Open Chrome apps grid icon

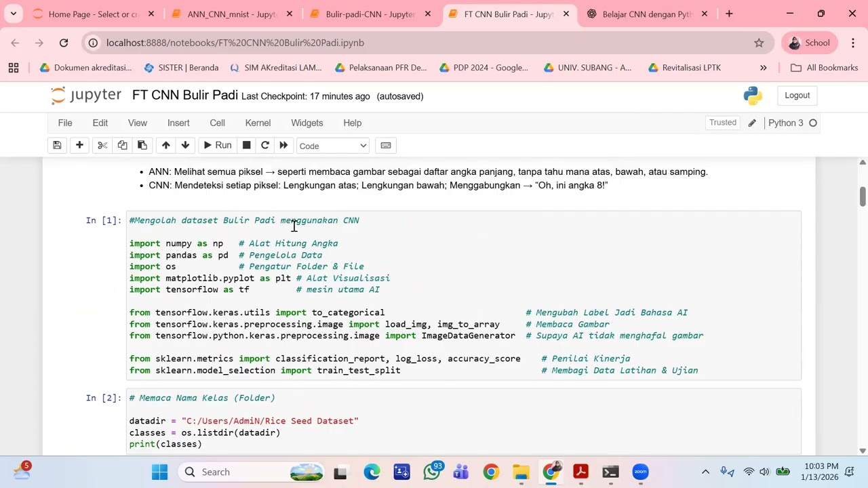pyautogui.click(x=13, y=68)
